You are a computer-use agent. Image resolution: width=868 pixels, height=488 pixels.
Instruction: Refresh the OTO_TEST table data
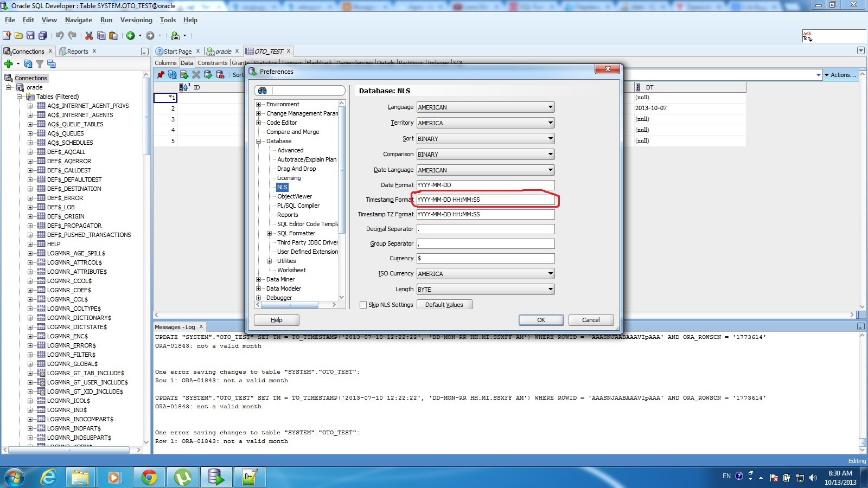(173, 75)
